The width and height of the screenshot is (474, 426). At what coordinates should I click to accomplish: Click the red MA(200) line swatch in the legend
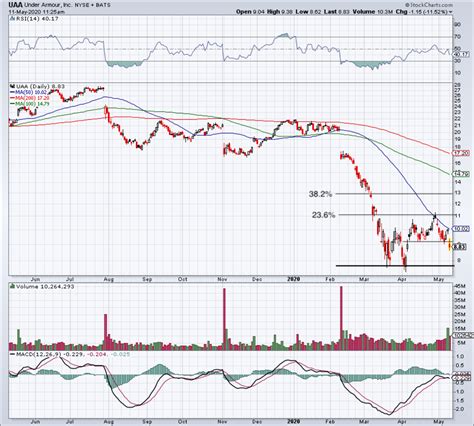(12, 98)
